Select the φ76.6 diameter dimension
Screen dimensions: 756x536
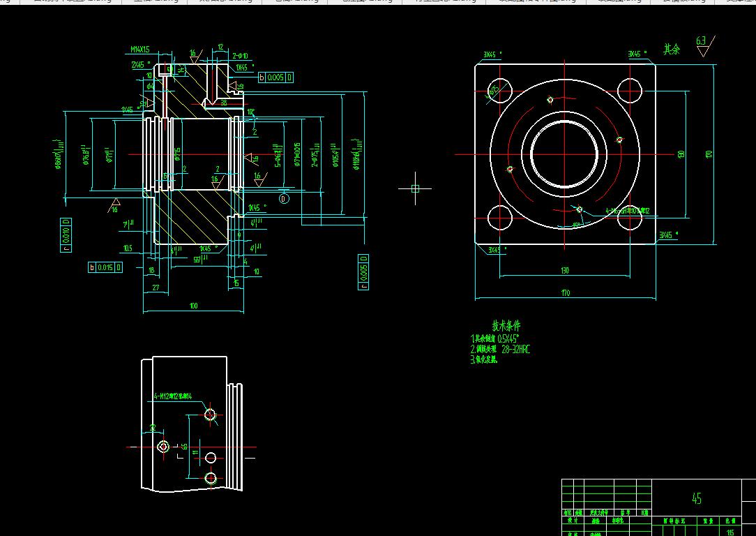pos(85,154)
